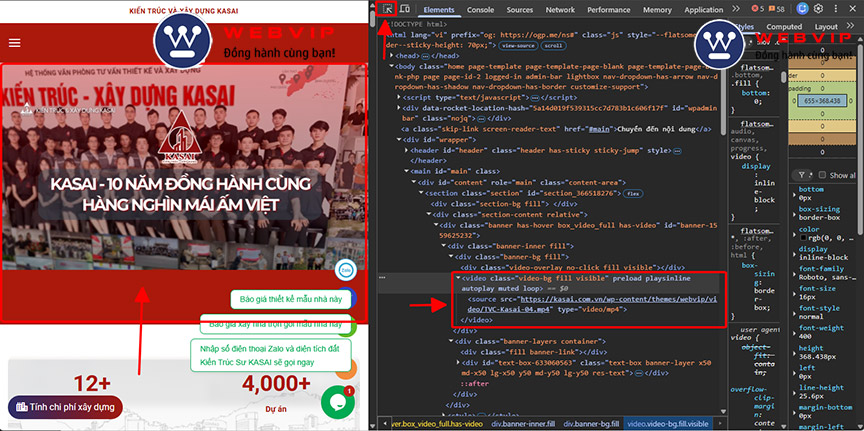Toggle device toolbar icon in DevTools

coord(404,9)
